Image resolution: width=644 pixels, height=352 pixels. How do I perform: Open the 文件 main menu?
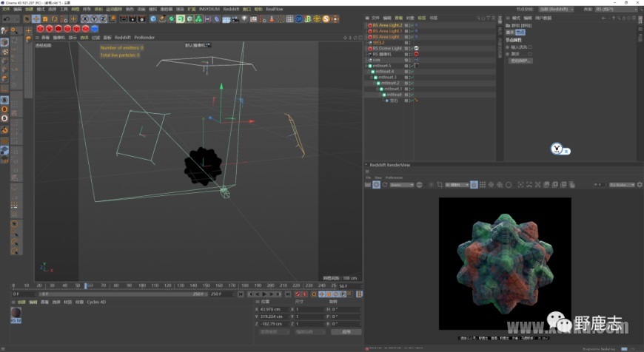pos(6,9)
